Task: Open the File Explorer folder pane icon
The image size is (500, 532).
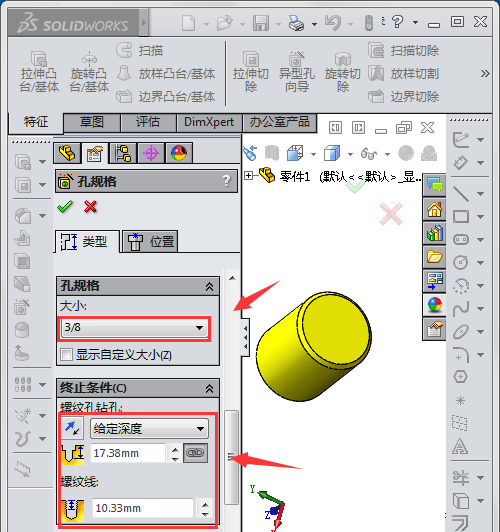Action: (x=435, y=257)
